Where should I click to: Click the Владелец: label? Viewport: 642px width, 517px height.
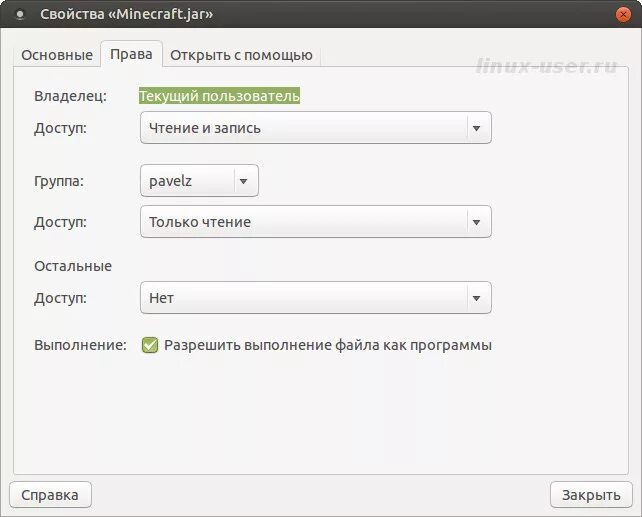coord(70,96)
